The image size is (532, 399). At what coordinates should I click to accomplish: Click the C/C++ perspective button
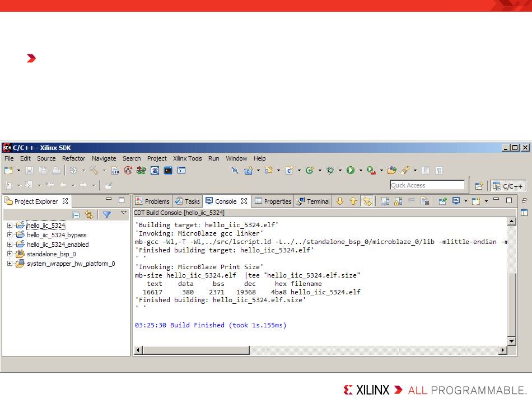pyautogui.click(x=508, y=186)
